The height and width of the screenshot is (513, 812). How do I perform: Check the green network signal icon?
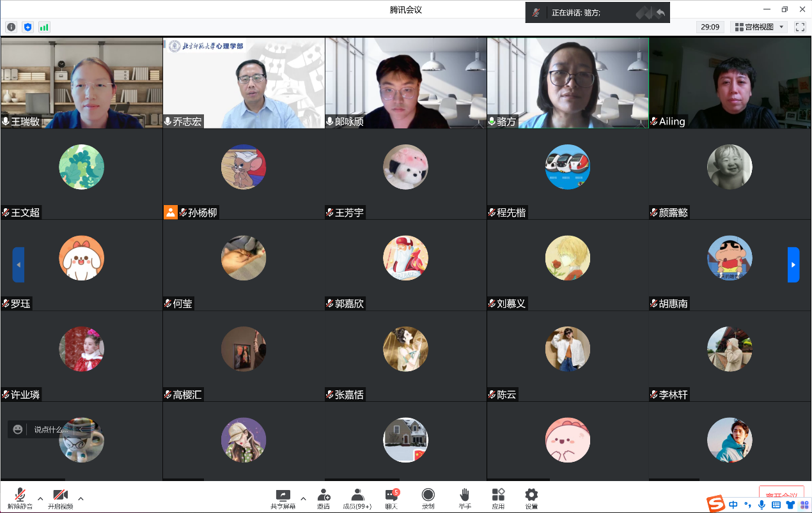[x=44, y=27]
